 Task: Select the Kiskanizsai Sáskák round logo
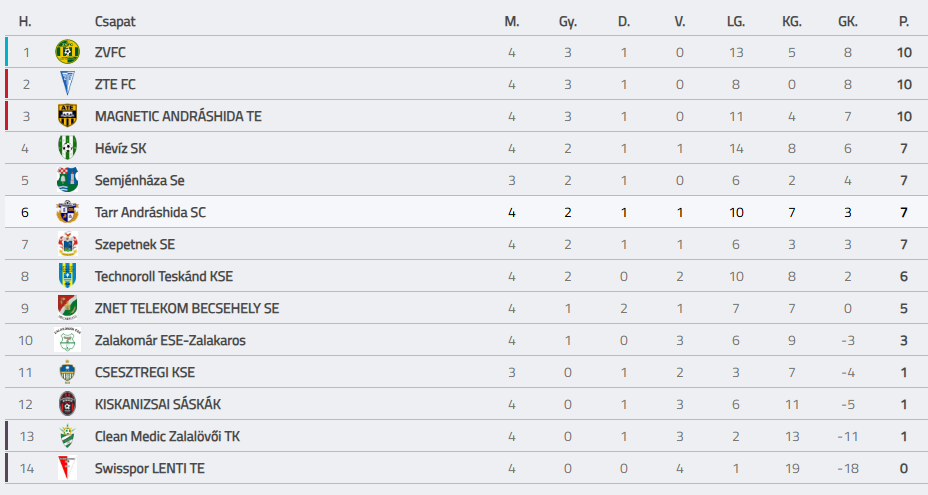67,404
